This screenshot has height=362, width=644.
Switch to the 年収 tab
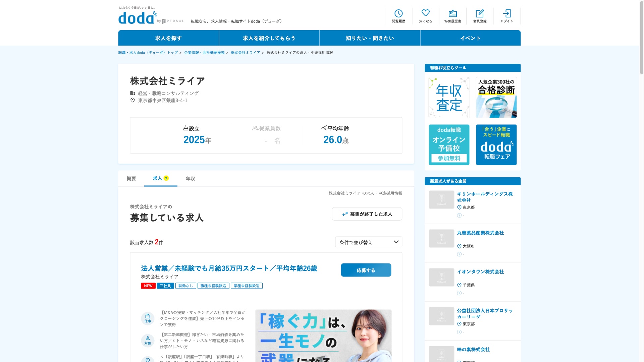[x=190, y=179]
